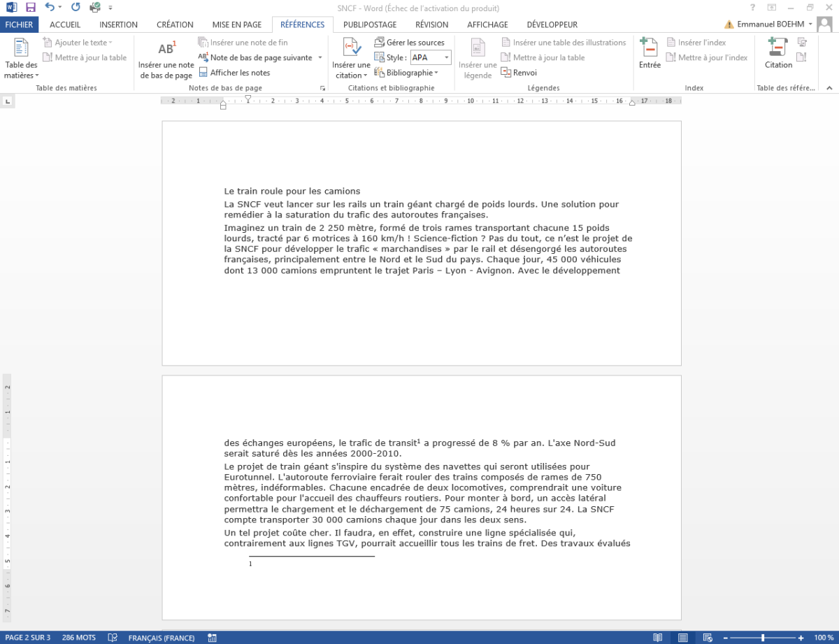The height and width of the screenshot is (644, 839).
Task: Open the Style APA combo box
Action: (x=430, y=57)
